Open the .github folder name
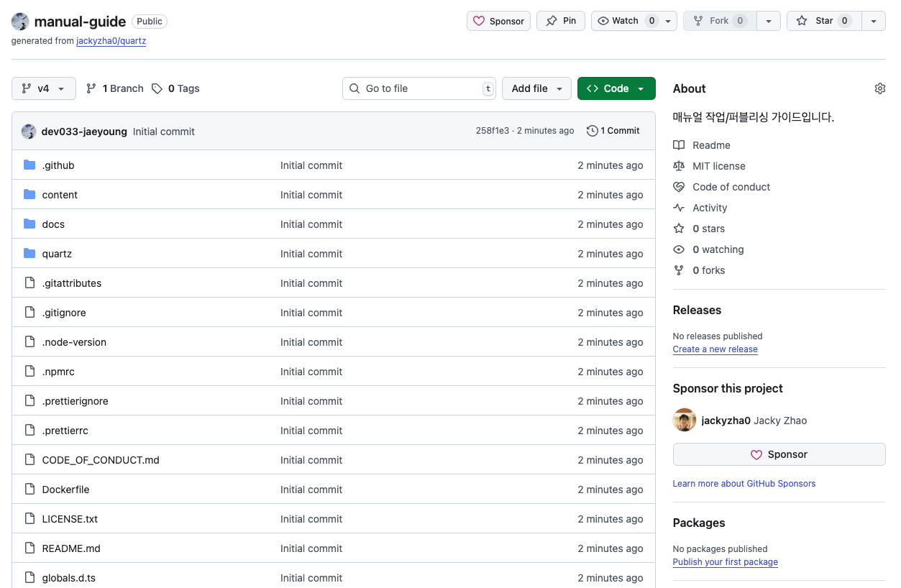Viewport: 901px width, 588px height. 58,165
